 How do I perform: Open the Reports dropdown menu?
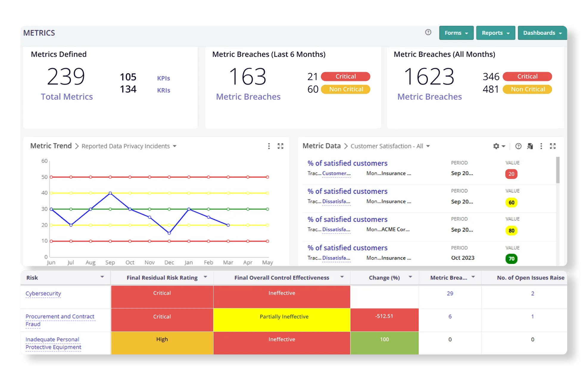495,33
